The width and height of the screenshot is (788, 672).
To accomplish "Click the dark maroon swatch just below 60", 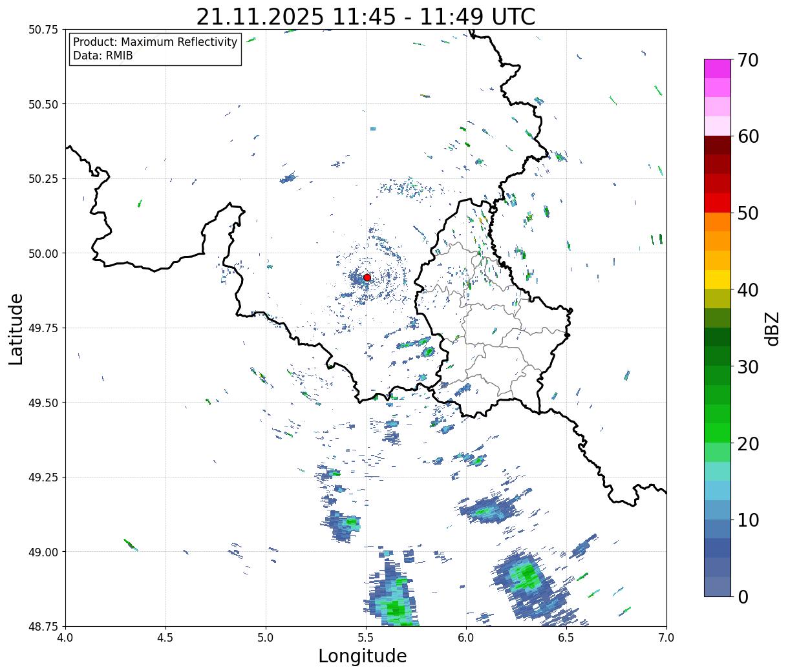I will pos(718,145).
